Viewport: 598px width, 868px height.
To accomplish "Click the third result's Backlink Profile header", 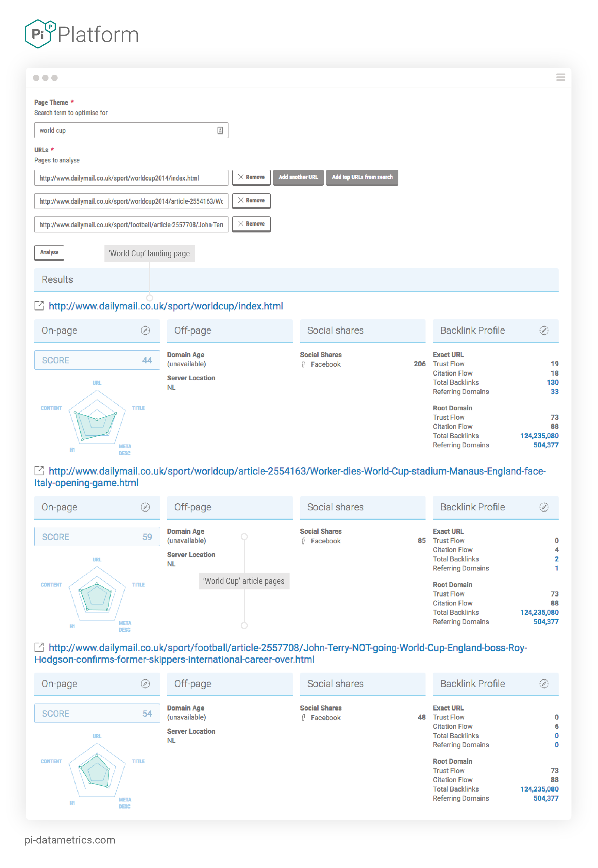I will [x=496, y=684].
